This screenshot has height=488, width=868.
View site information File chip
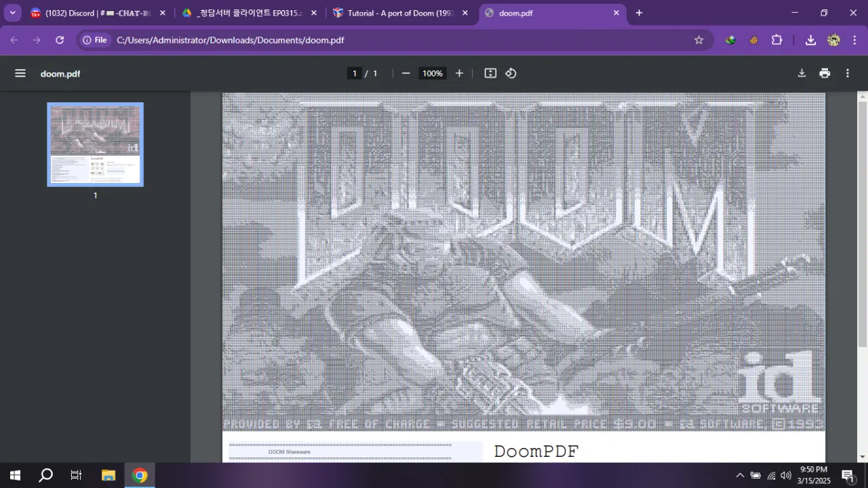pos(95,40)
